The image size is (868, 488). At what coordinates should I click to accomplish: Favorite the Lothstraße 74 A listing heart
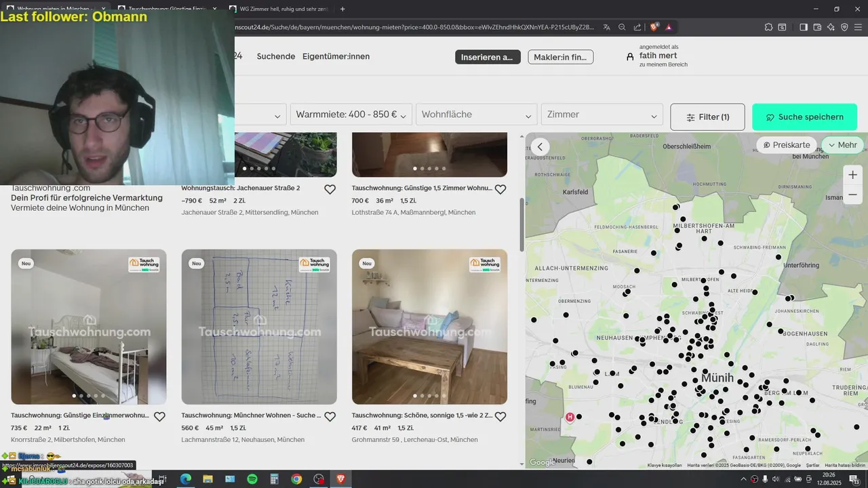500,189
